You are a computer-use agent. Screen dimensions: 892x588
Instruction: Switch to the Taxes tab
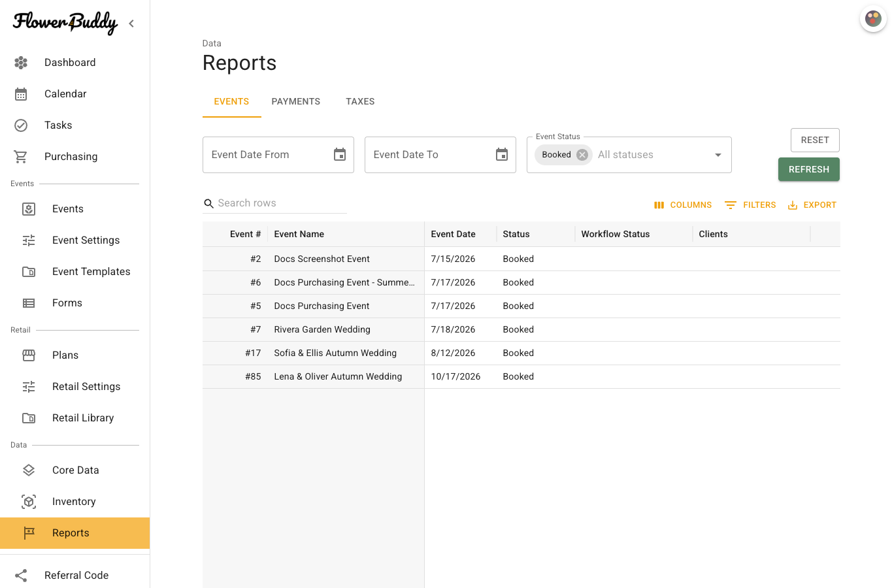(360, 102)
